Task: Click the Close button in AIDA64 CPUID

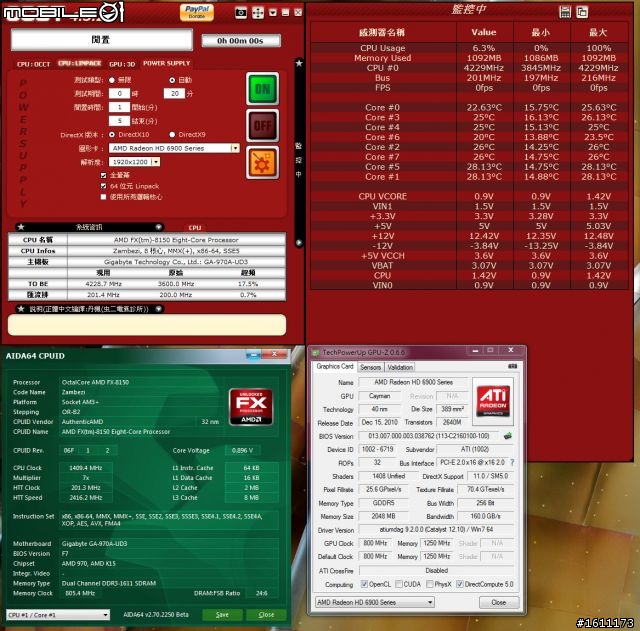Action: 266,615
